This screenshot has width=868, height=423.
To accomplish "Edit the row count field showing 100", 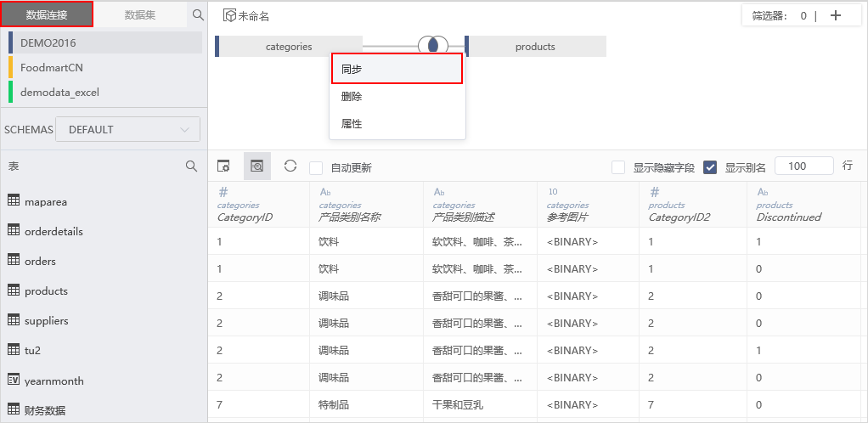I will (x=803, y=166).
